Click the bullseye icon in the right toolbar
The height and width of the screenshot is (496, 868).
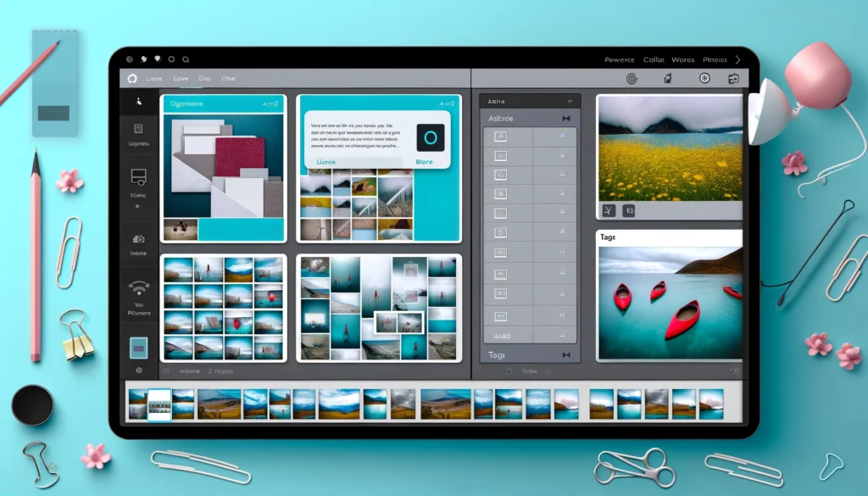click(x=704, y=78)
